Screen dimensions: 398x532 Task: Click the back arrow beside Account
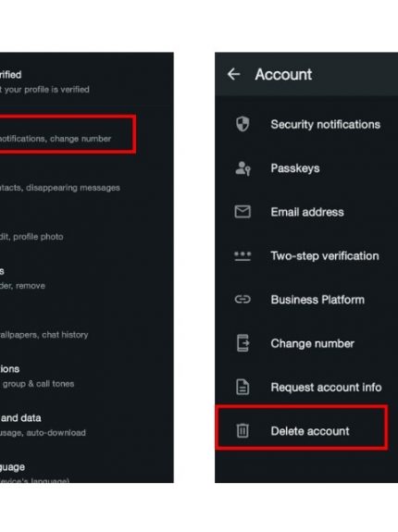point(234,74)
